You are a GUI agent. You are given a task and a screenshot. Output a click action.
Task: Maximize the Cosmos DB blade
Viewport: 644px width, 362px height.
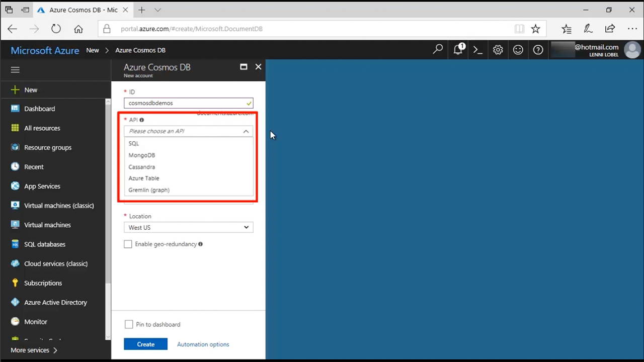244,66
